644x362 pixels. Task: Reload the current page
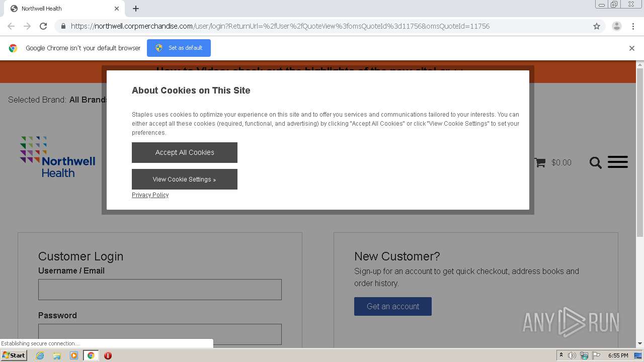pos(43,26)
